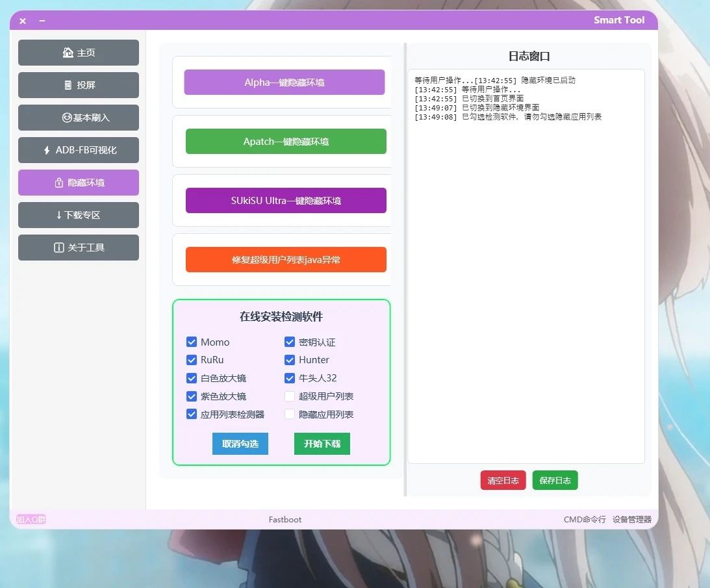The width and height of the screenshot is (710, 588).
Task: Go to 基本刷入 basic flashing
Action: [x=79, y=118]
